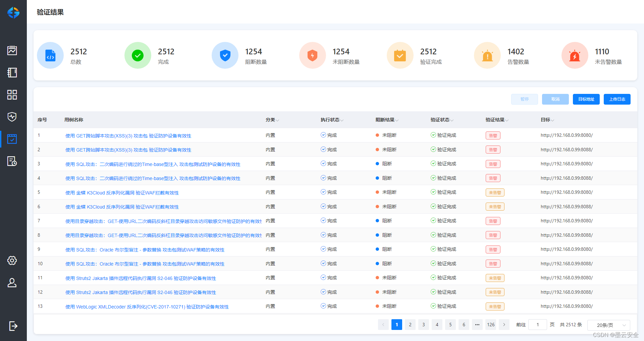
Task: Click the calendar icon for 验证完成
Action: click(x=400, y=55)
